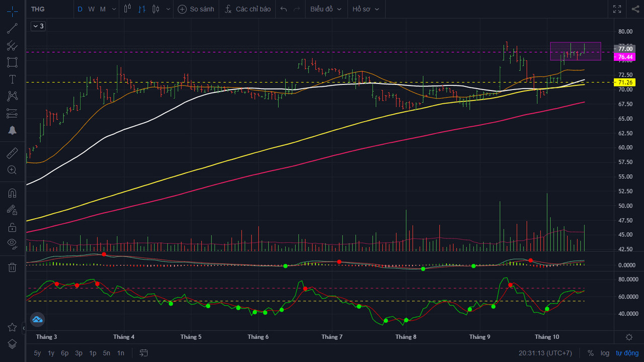This screenshot has height=362, width=644.
Task: Open the time interval dropdown arrow
Action: click(114, 9)
